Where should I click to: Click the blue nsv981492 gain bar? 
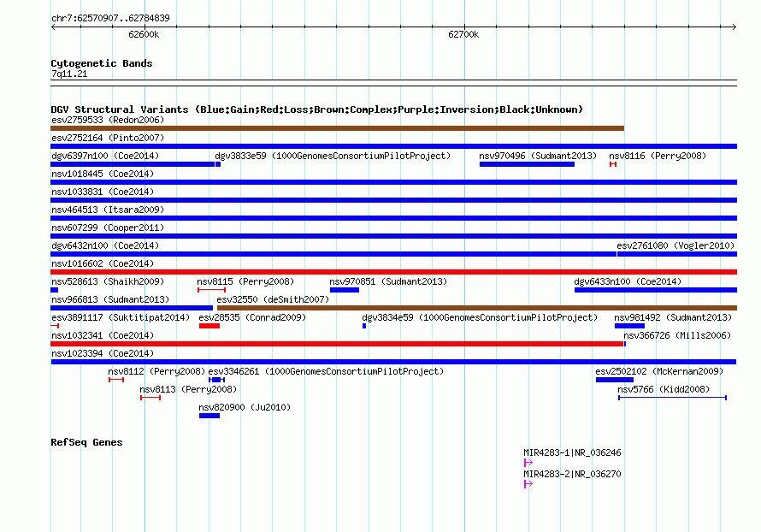629,326
